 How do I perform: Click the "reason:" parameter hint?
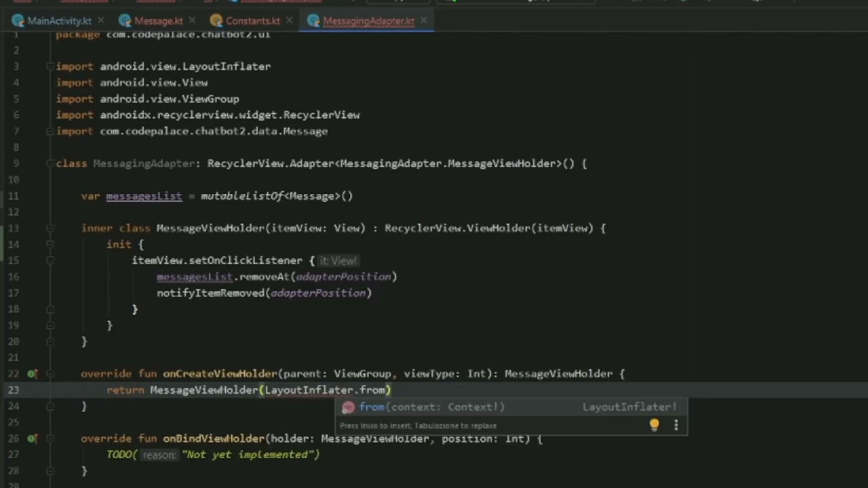[x=159, y=455]
